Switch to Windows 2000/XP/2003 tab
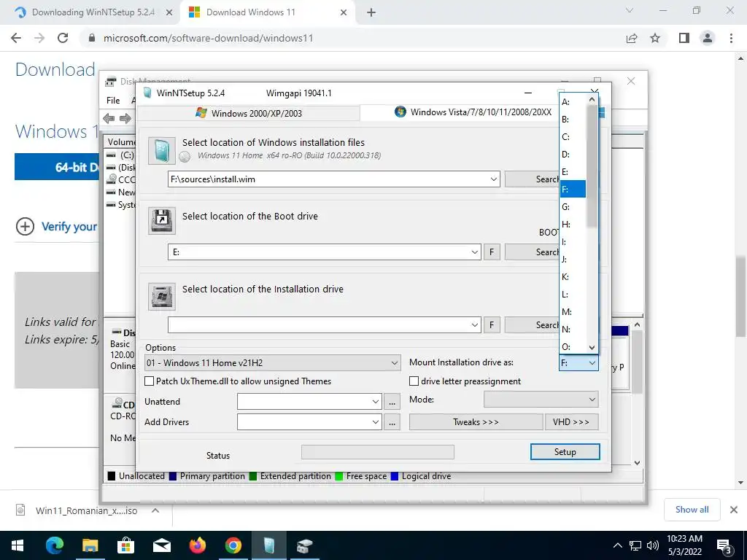Viewport: 747px width, 560px height. pyautogui.click(x=249, y=113)
